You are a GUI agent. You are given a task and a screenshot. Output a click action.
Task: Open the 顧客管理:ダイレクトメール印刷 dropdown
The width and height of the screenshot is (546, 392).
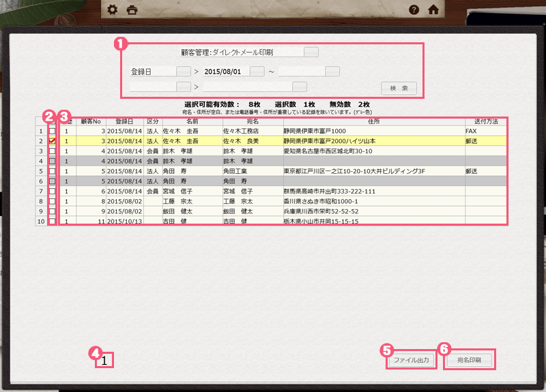point(311,52)
